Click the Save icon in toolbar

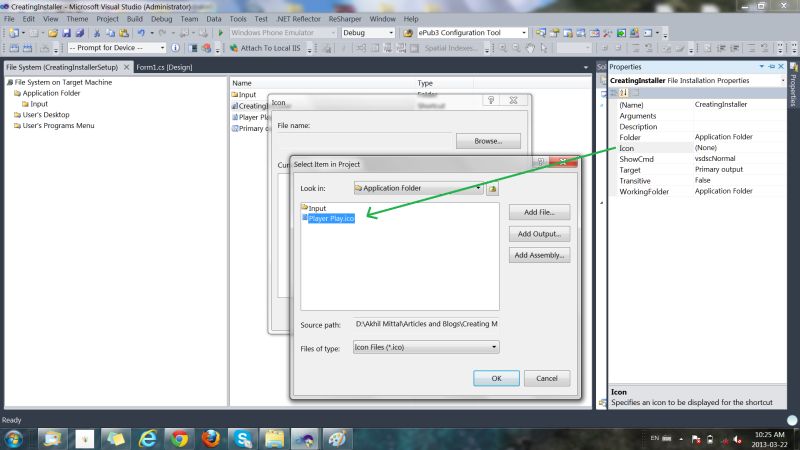(66, 33)
